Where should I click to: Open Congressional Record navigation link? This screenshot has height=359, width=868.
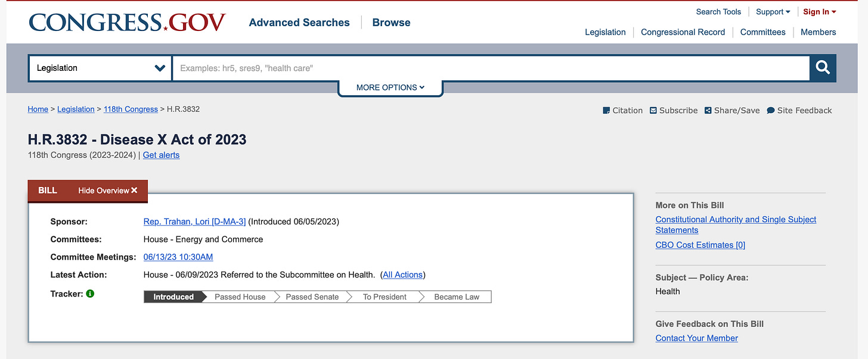[x=683, y=32]
